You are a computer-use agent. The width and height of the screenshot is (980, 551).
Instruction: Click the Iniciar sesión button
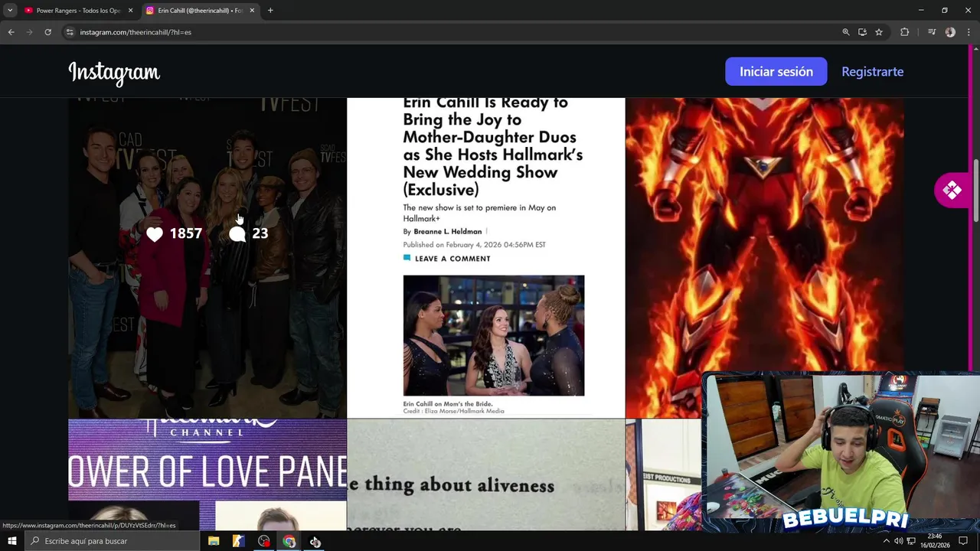click(776, 71)
